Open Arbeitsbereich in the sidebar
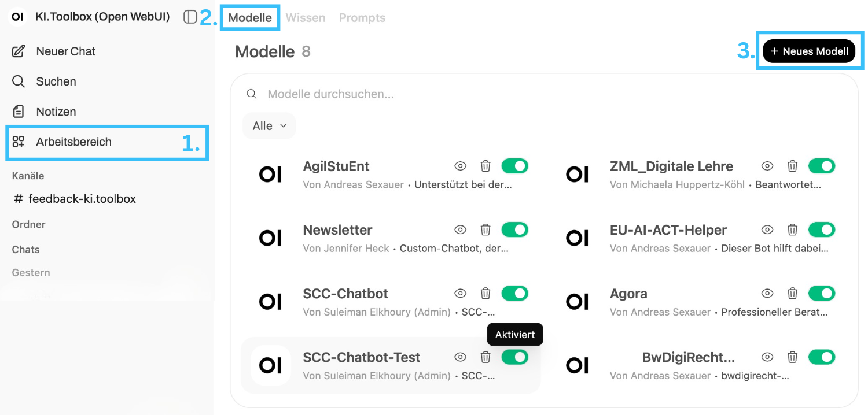Screen dimensions: 868x415 tap(73, 142)
